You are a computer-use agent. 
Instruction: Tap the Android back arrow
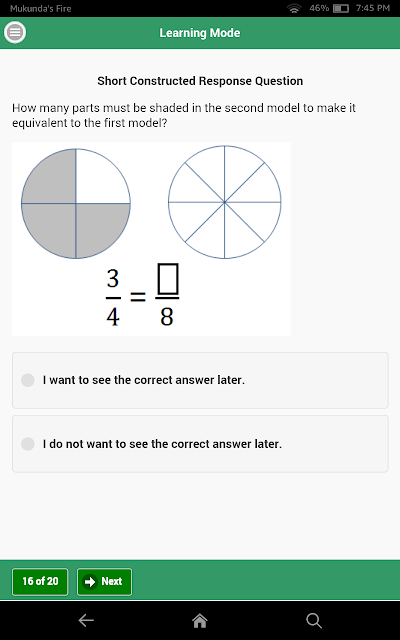[86, 620]
